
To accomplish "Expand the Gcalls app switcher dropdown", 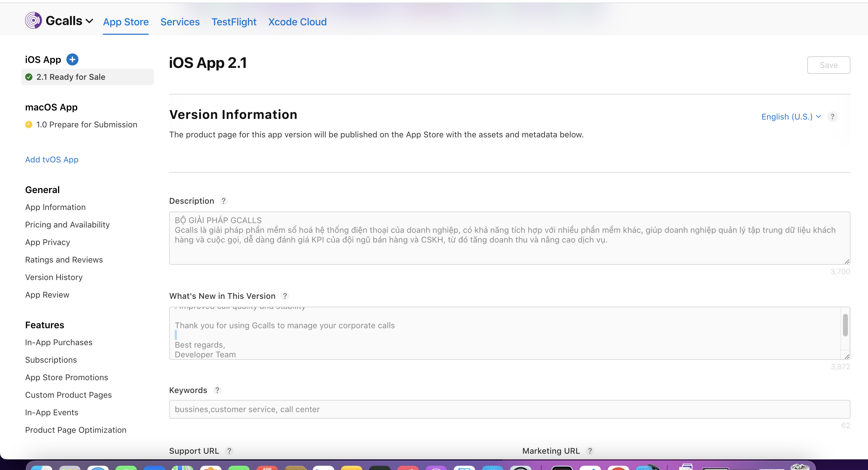I will (x=89, y=21).
